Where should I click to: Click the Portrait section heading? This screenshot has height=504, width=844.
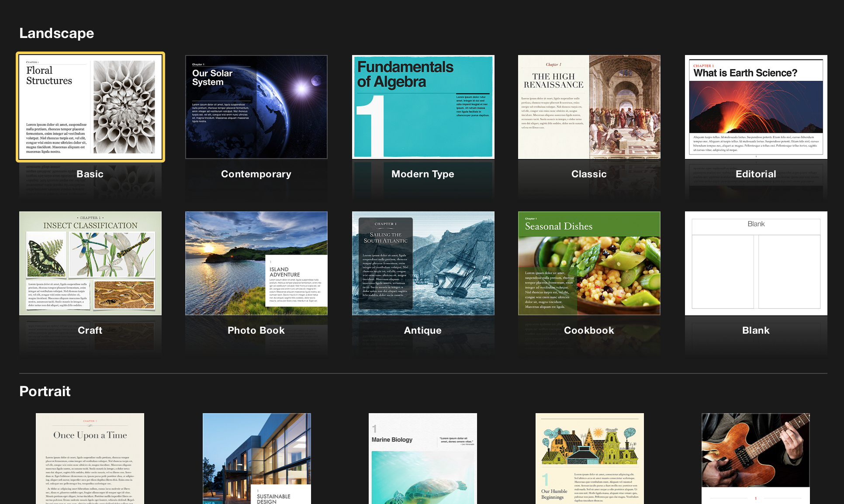tap(45, 391)
